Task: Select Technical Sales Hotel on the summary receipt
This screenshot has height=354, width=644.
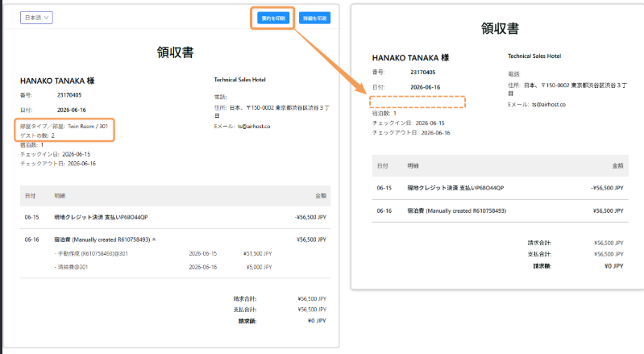Action: (534, 56)
